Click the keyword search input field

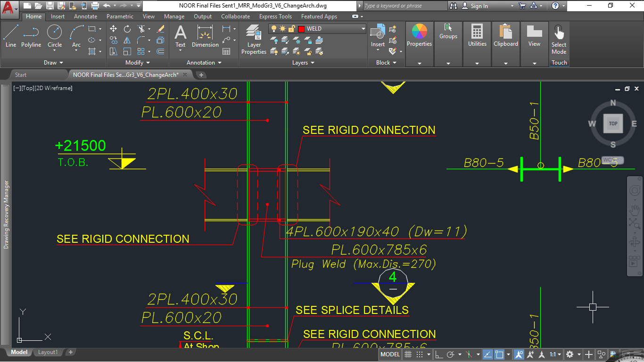[405, 6]
